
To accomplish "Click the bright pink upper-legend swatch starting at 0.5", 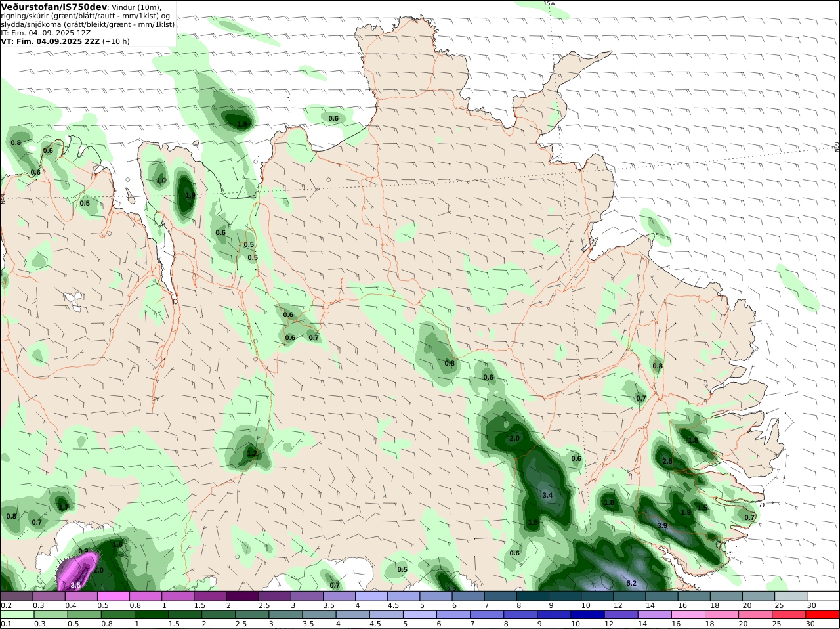I will click(113, 596).
